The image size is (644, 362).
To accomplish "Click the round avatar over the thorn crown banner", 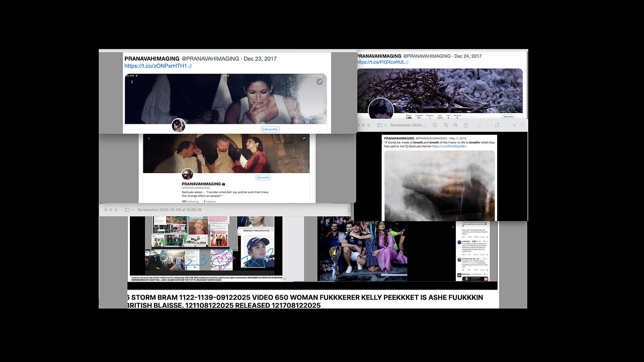I will click(381, 109).
